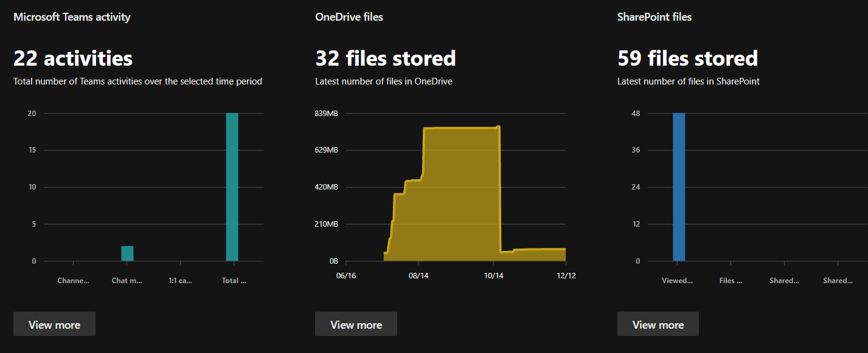Select the small teal Chat messages bar
The height and width of the screenshot is (353, 868).
coord(127,253)
